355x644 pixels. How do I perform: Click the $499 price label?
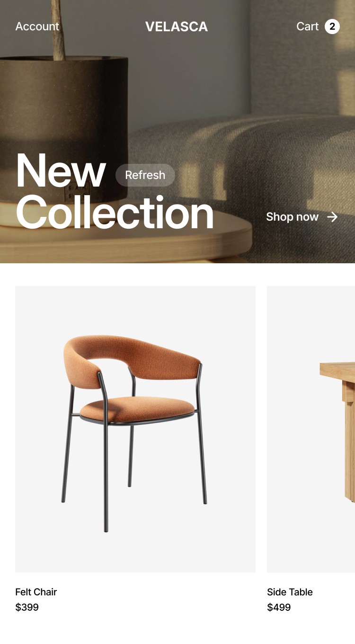pyautogui.click(x=279, y=607)
